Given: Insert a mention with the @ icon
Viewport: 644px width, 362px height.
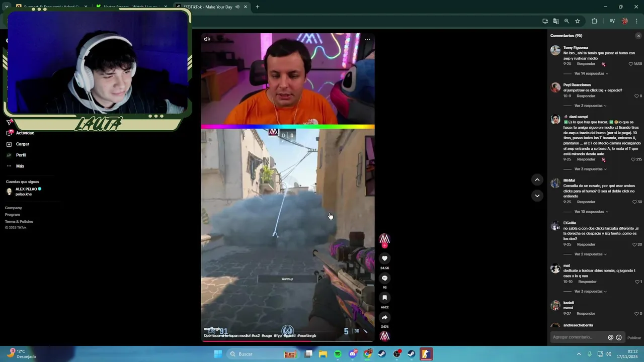Looking at the screenshot, I should 611,337.
